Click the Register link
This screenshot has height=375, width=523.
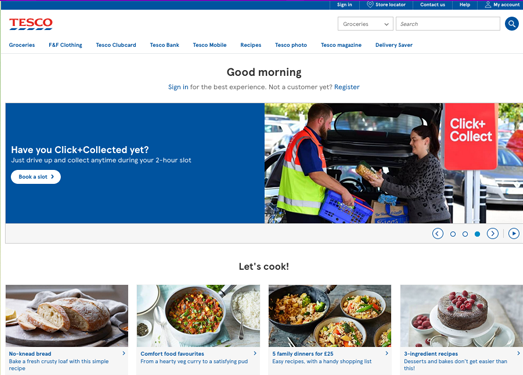(x=347, y=87)
